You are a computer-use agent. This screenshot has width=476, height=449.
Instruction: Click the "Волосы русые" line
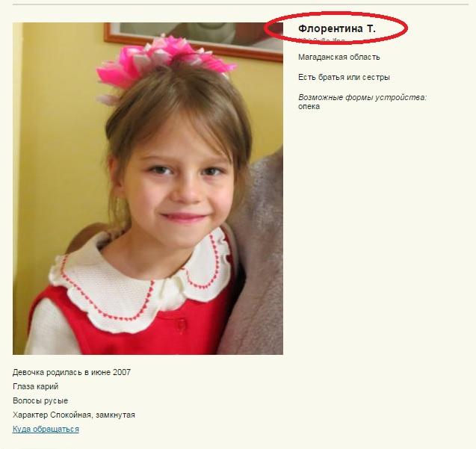pos(40,400)
